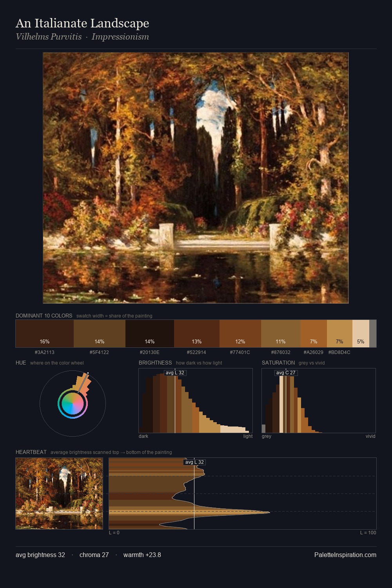
Task: Click the hex label #522914
Action: point(197,352)
